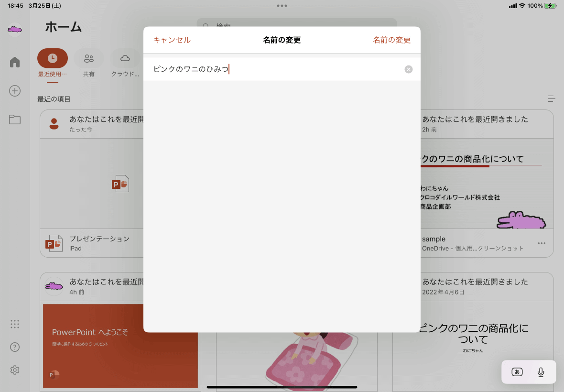This screenshot has width=564, height=392.
Task: Open the folder icon in sidebar
Action: click(15, 120)
